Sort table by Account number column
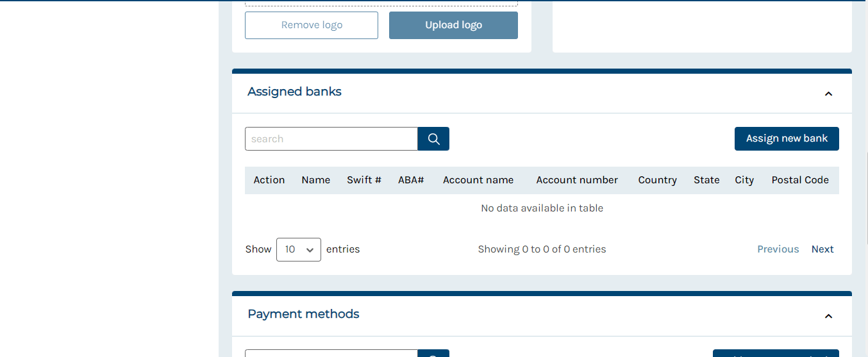Screen dimensions: 868x357 [577, 180]
